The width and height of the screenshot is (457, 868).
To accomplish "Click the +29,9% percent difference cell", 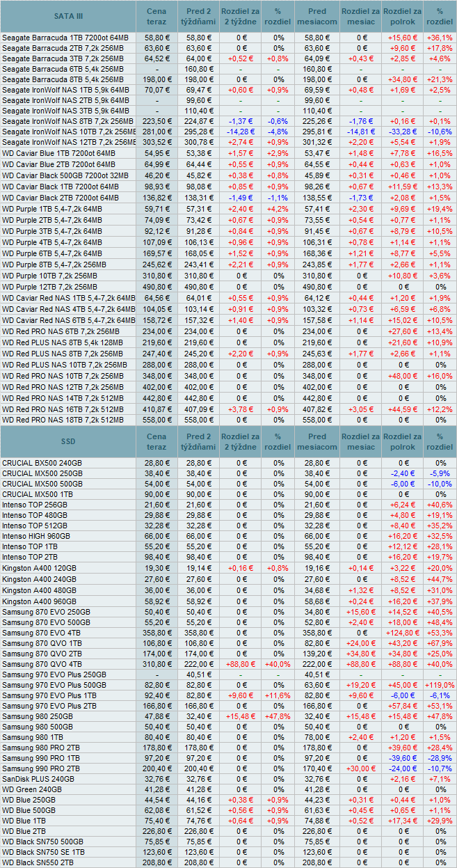I will pyautogui.click(x=439, y=822).
